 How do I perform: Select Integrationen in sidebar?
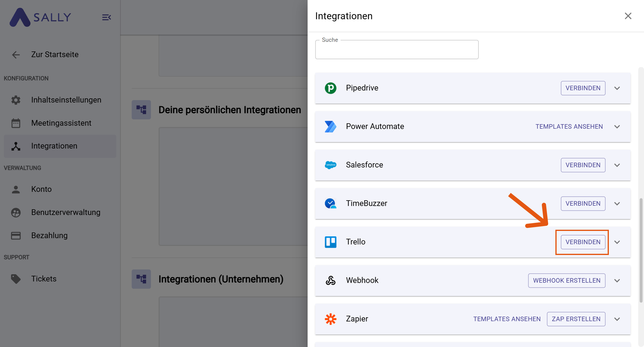click(x=60, y=146)
